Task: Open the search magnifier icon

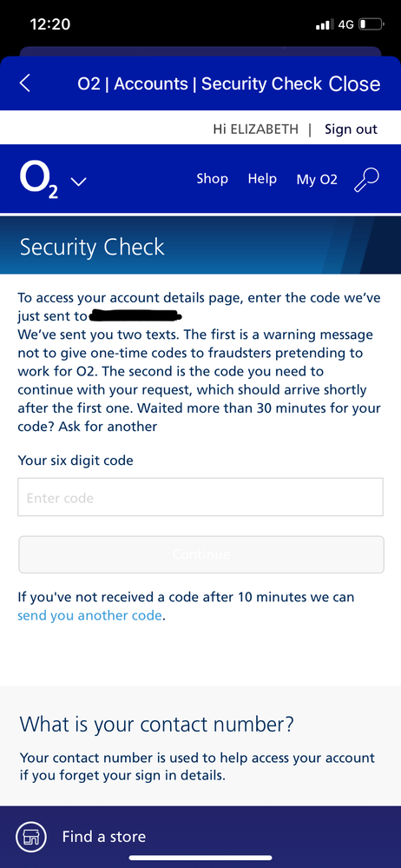Action: [x=366, y=180]
